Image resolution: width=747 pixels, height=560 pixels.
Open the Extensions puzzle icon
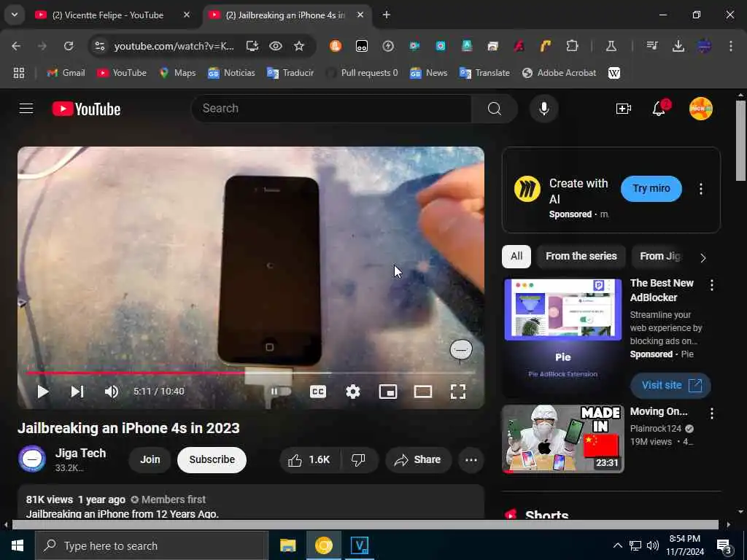pyautogui.click(x=572, y=46)
